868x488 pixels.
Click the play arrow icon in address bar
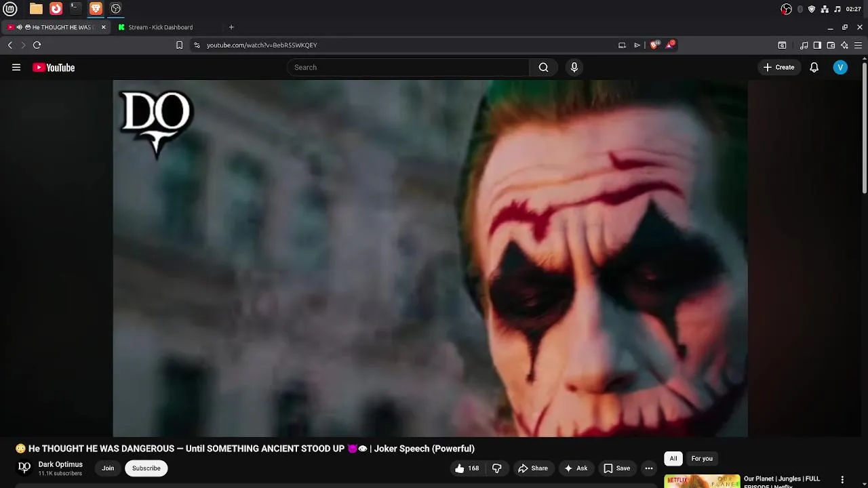[x=637, y=45]
